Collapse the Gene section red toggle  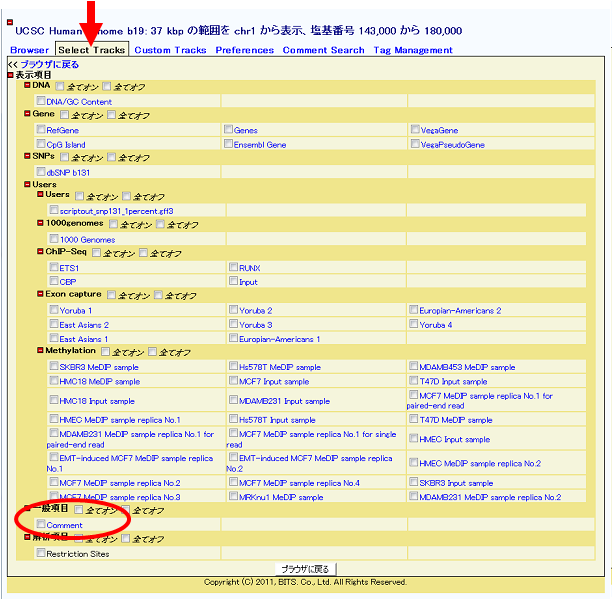tap(27, 114)
